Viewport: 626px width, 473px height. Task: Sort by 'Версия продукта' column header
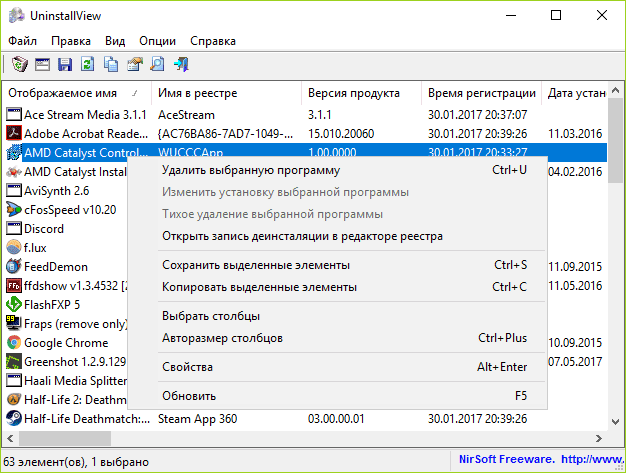coord(353,93)
